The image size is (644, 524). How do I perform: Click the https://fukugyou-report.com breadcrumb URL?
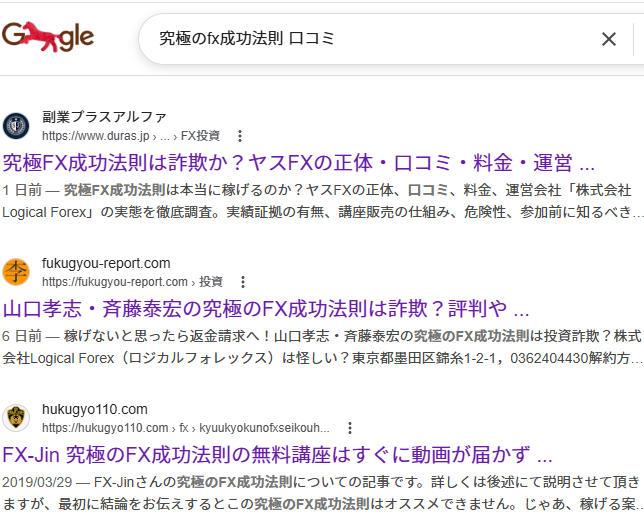132,282
